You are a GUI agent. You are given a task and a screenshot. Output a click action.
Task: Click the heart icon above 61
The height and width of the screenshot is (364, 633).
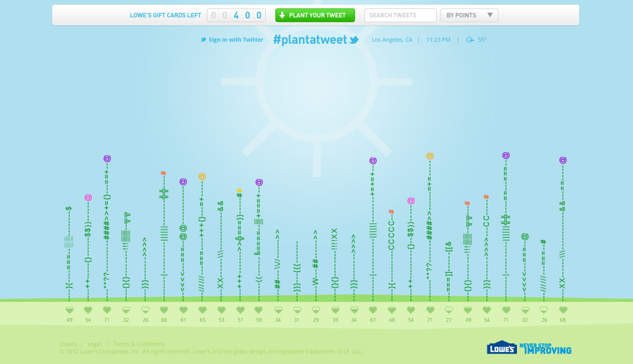tap(183, 310)
